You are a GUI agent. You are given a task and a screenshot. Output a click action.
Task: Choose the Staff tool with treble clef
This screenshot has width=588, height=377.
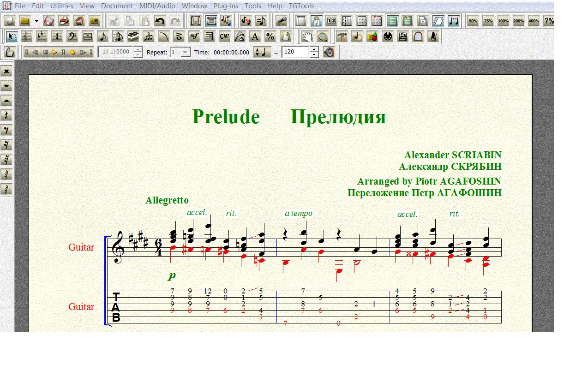(27, 36)
